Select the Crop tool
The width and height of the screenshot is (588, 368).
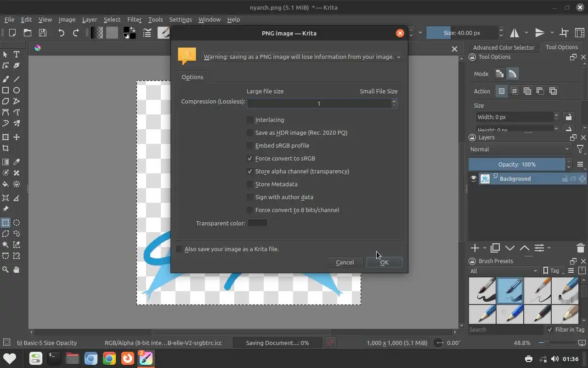(x=6, y=148)
